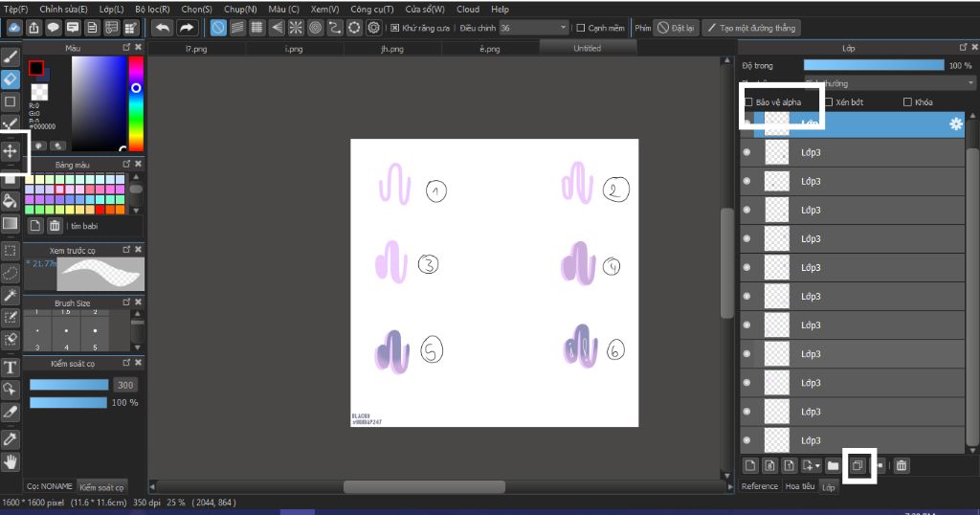The height and width of the screenshot is (515, 980).
Task: Choose the Text tool
Action: point(11,368)
